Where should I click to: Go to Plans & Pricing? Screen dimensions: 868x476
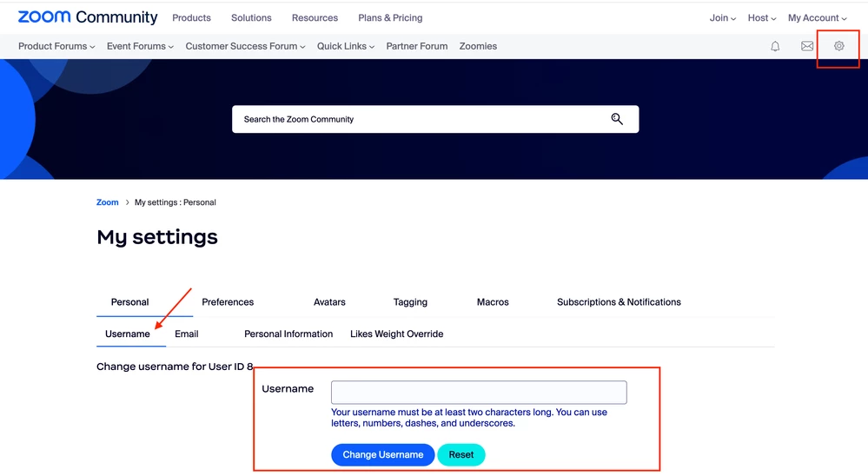click(x=390, y=17)
